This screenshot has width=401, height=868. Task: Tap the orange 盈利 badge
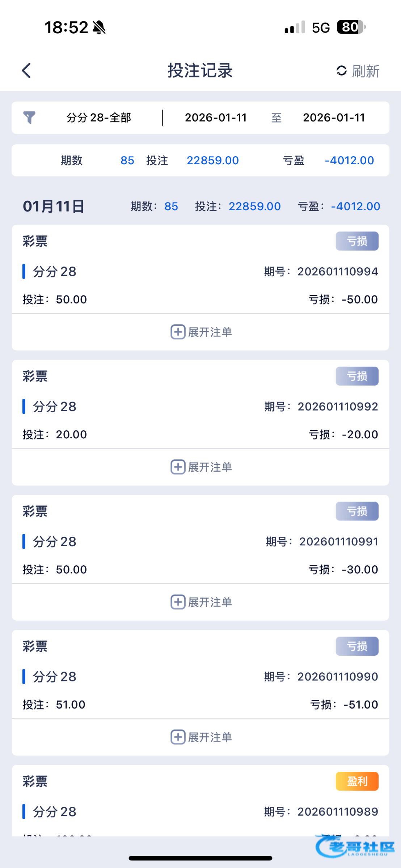(357, 781)
